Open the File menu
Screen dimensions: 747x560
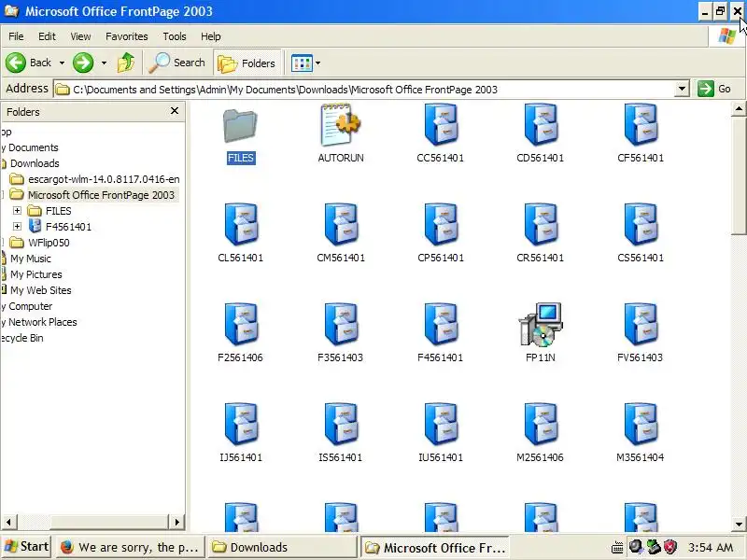(16, 36)
